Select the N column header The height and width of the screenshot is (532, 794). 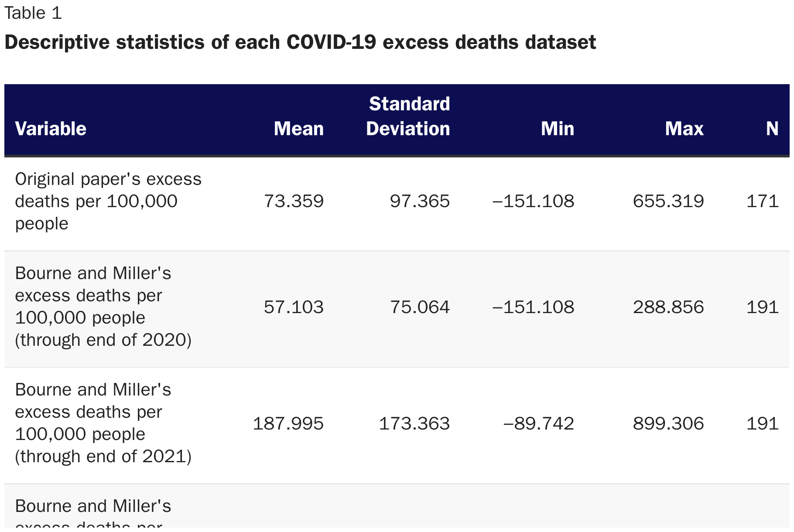pyautogui.click(x=772, y=129)
